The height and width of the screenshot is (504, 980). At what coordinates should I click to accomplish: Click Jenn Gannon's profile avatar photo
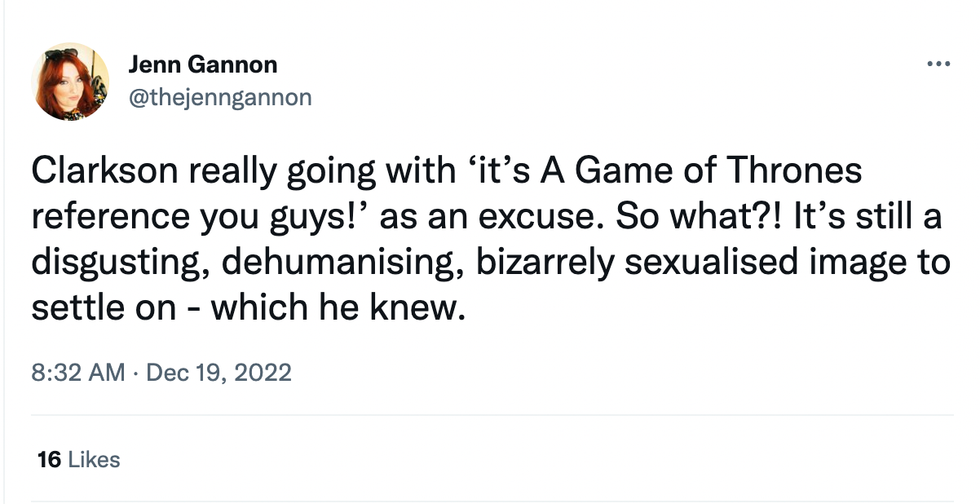72,81
